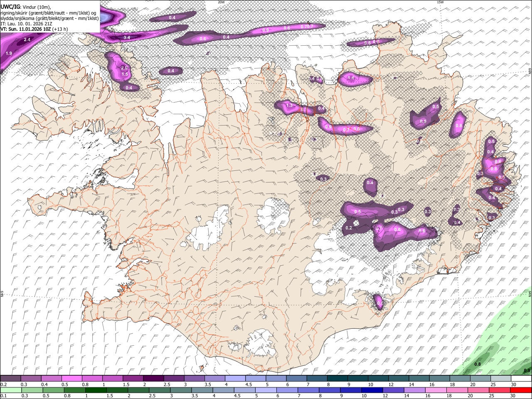Pick the bright pink 0.5–0.8 snow-scale swatch
This screenshot has height=399, width=532.
71,378
